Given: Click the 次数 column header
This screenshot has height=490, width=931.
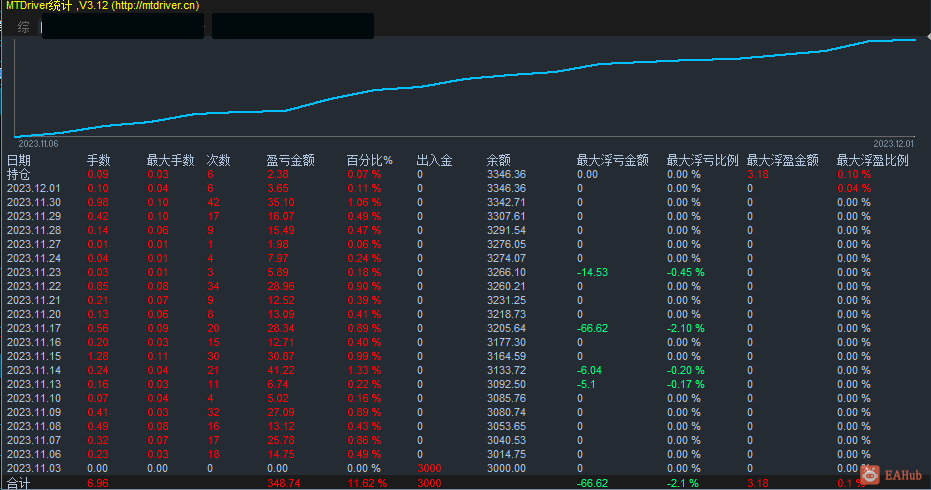Looking at the screenshot, I should pyautogui.click(x=218, y=160).
